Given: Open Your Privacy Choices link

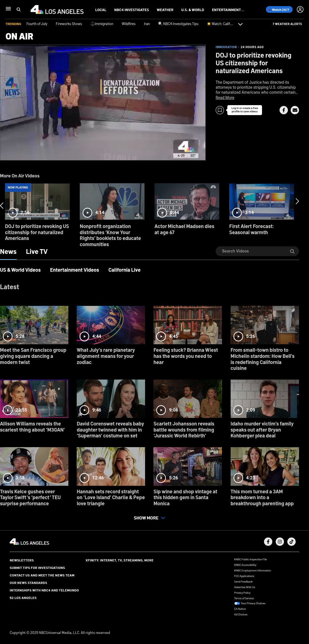Looking at the screenshot, I should pos(250,603).
